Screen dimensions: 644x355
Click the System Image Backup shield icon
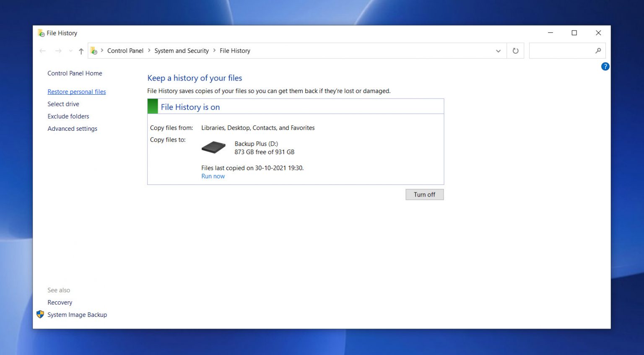[x=40, y=314]
